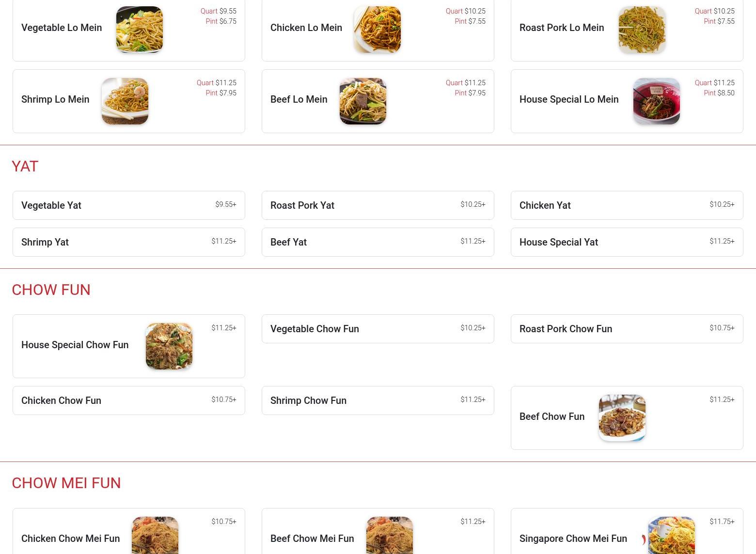Screen dimensions: 756x554
Task: Select the Chicken Yat item
Action: coord(627,205)
